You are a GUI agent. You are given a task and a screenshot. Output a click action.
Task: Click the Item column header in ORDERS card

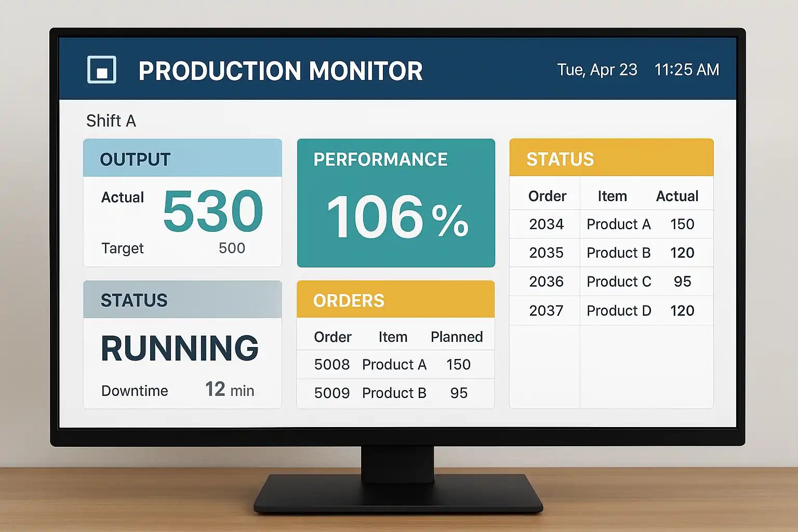393,337
